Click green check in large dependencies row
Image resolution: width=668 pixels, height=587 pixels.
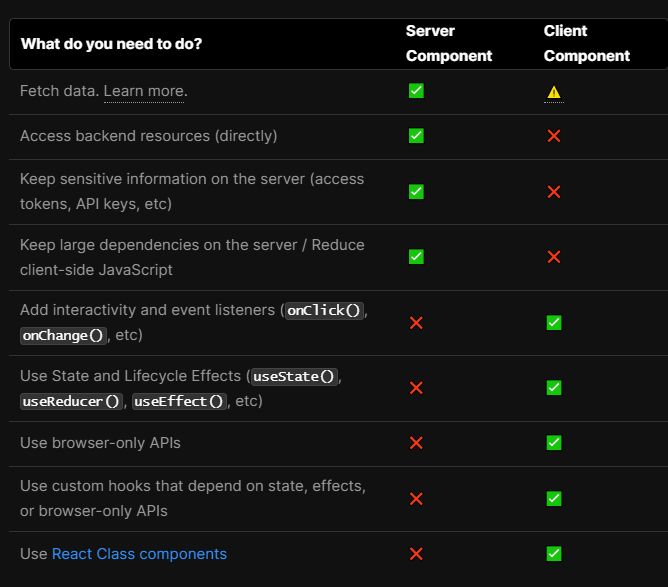[416, 257]
